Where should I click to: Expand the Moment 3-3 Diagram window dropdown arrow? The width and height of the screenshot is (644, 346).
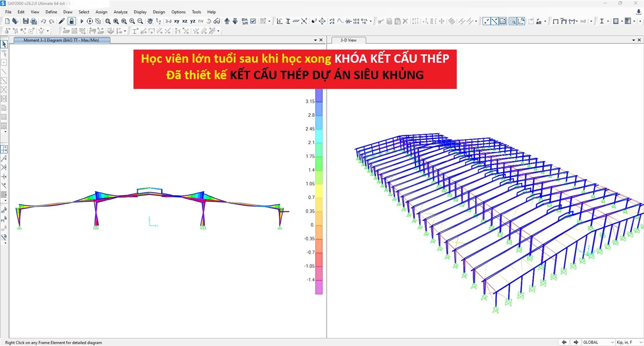pyautogui.click(x=315, y=40)
